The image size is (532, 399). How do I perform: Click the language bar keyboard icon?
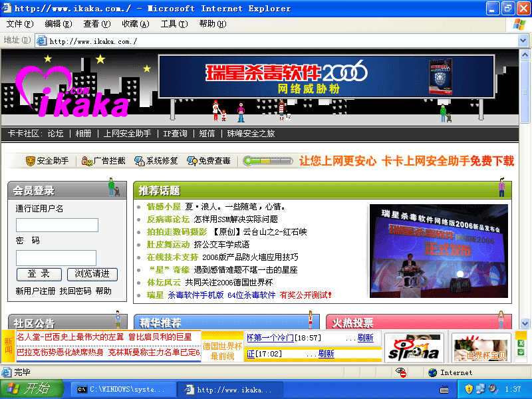(x=444, y=390)
